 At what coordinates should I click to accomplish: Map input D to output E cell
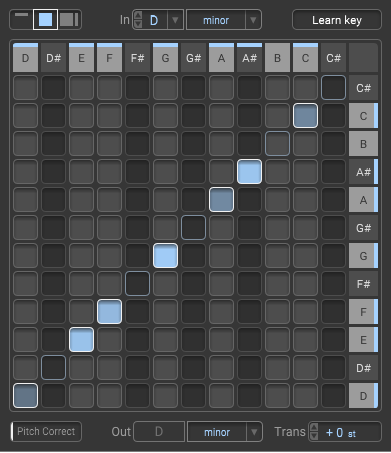(25, 340)
